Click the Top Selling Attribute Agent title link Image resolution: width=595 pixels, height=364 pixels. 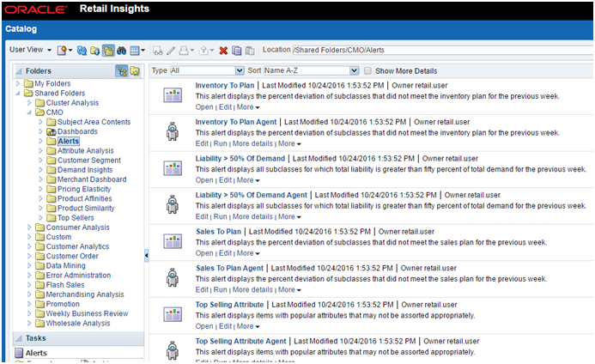point(240,341)
